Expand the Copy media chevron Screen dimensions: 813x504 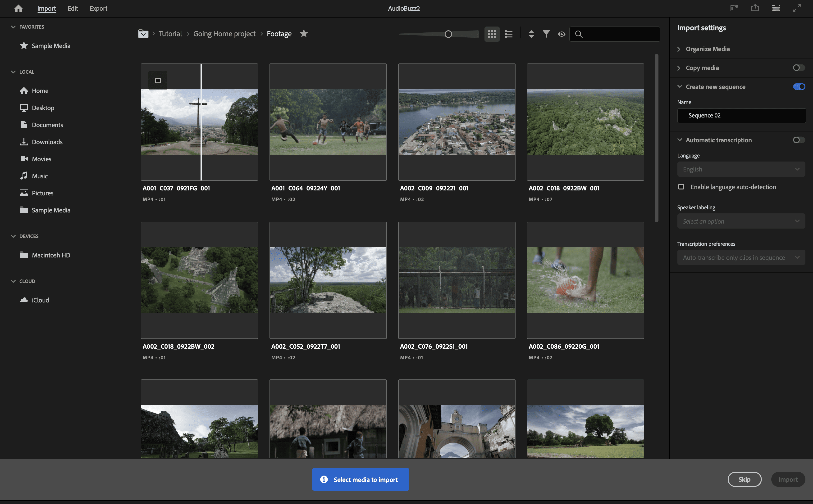[x=679, y=68]
